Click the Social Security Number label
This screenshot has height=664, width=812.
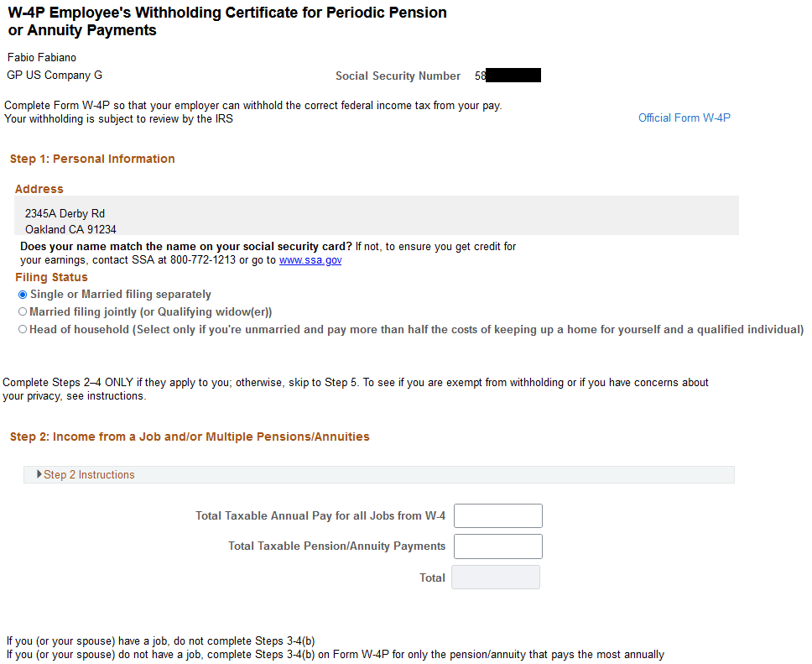[x=398, y=76]
